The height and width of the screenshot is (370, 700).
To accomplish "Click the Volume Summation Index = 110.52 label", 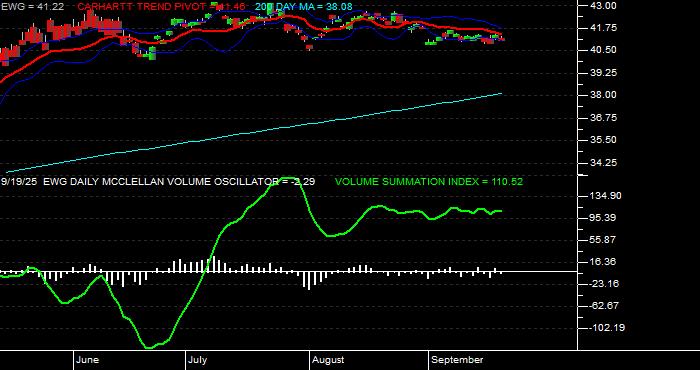I will click(x=429, y=182).
